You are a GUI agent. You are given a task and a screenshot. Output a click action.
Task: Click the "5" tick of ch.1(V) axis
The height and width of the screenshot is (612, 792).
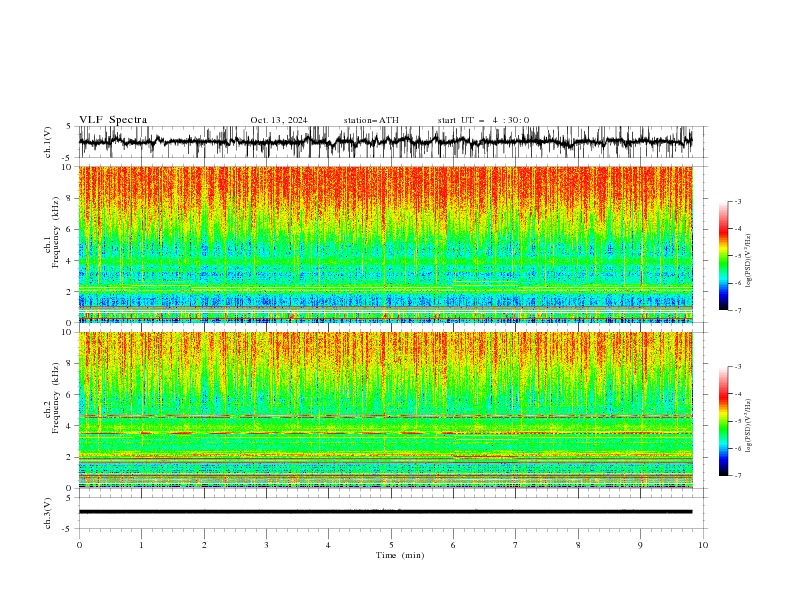69,127
